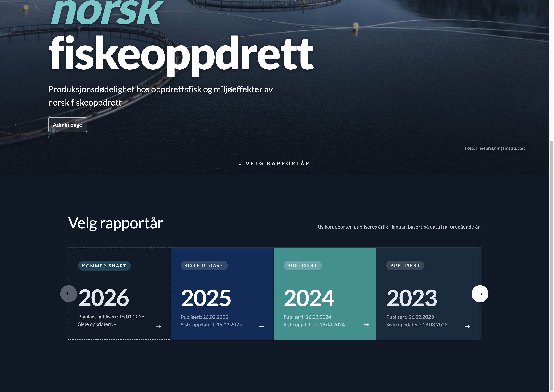Click 'Siste oppdatert: 19.03.2024' text
The height and width of the screenshot is (392, 554).
point(314,325)
